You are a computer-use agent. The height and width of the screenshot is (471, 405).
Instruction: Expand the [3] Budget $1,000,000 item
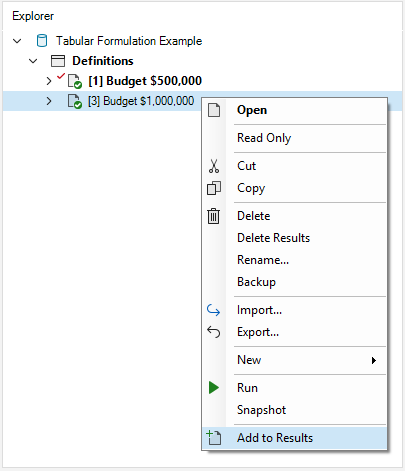49,101
